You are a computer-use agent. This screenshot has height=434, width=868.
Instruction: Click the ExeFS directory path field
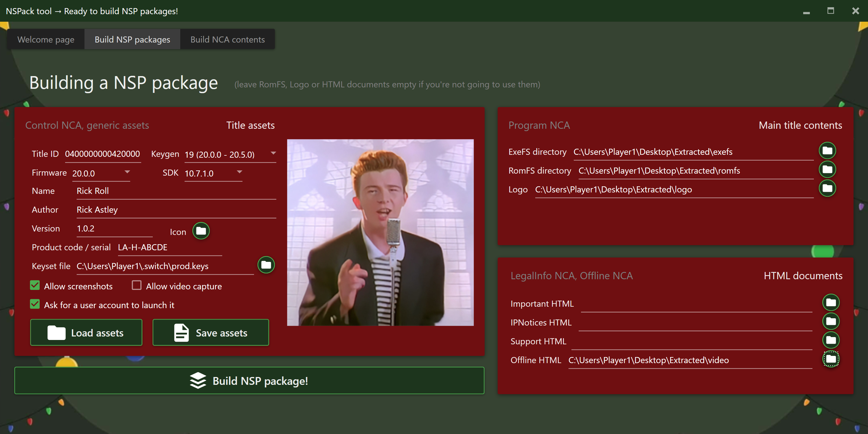click(x=694, y=152)
